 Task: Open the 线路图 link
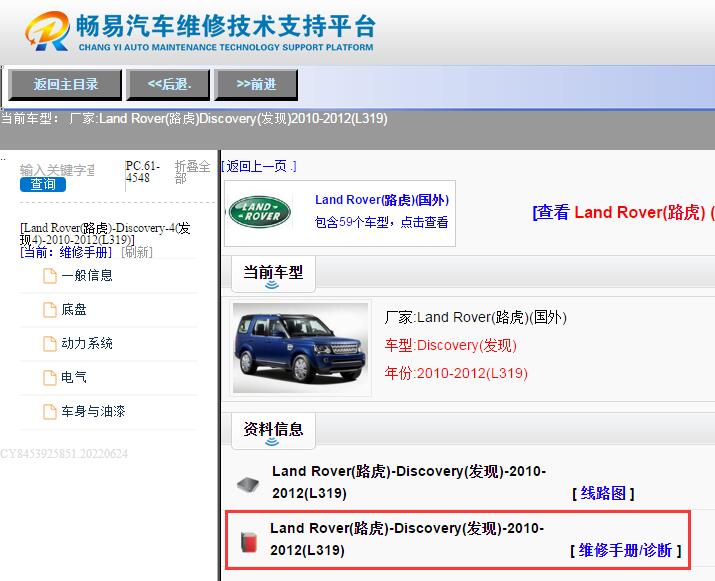click(603, 493)
